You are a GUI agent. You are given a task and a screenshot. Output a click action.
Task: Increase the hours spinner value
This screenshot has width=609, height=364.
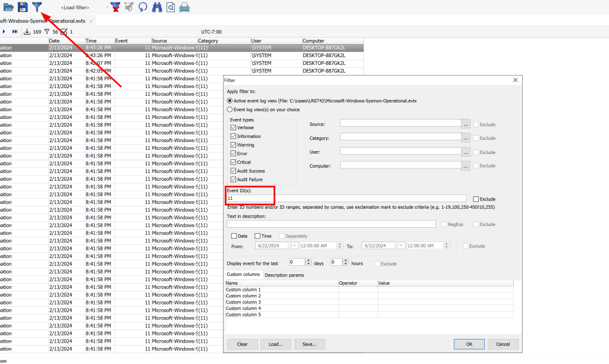click(x=346, y=261)
